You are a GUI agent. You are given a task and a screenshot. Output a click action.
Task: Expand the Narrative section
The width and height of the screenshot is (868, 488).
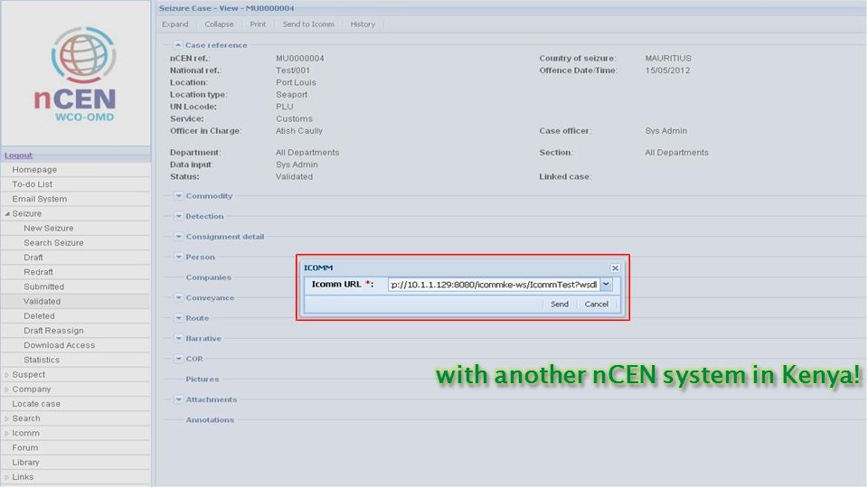178,339
